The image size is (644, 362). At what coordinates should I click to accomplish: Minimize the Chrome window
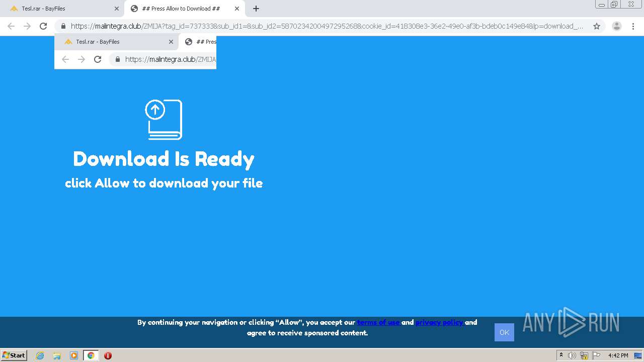tap(601, 5)
